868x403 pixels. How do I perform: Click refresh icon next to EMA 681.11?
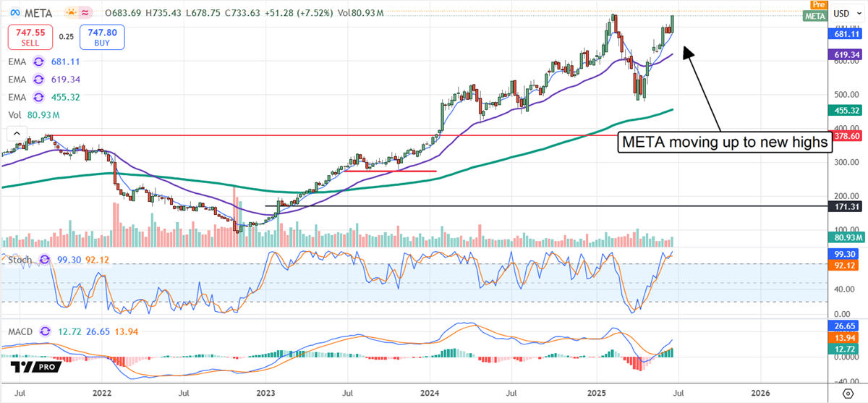[40, 62]
